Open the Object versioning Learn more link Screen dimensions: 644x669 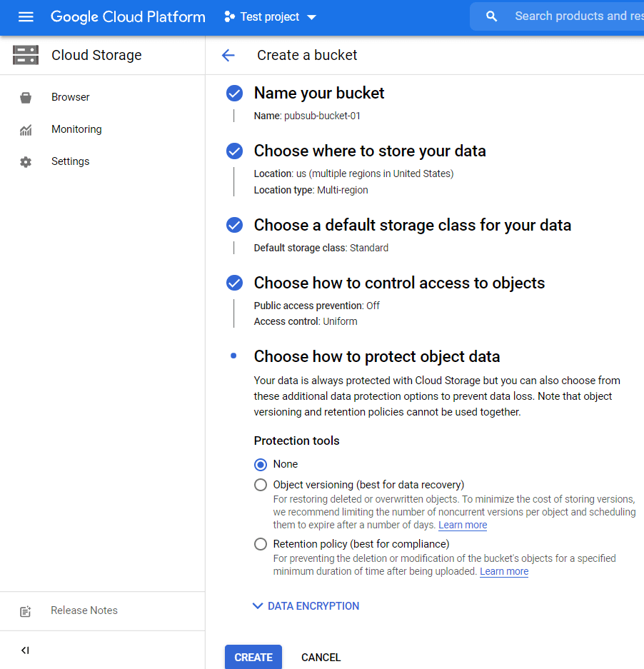coord(462,525)
